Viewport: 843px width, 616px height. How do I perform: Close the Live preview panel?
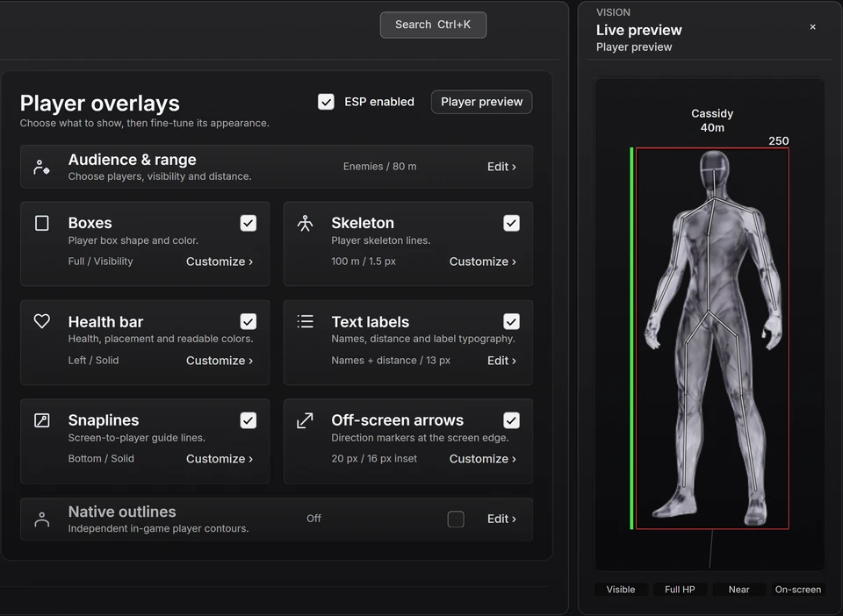[x=812, y=27]
